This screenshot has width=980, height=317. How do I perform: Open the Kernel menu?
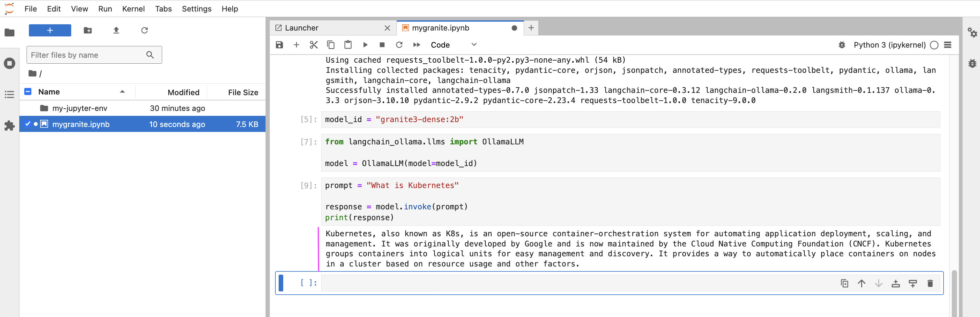coord(133,9)
